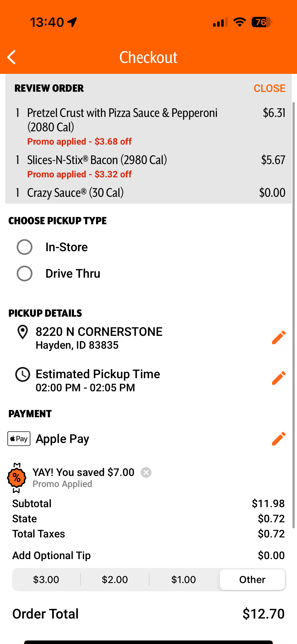Tap the Pretzel Crust pizza order item

click(x=122, y=120)
